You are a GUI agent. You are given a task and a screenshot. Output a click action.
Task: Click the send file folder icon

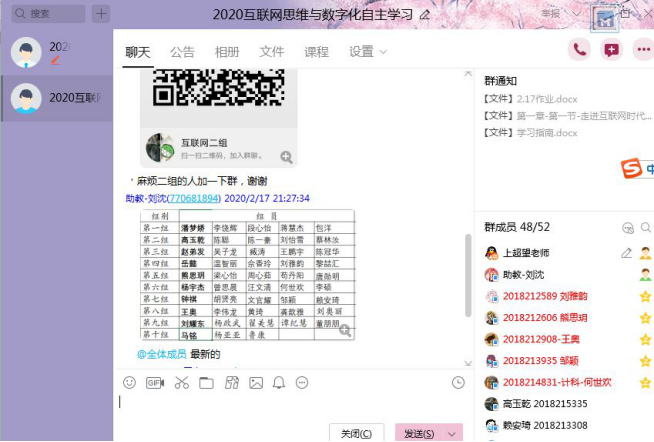pos(206,383)
